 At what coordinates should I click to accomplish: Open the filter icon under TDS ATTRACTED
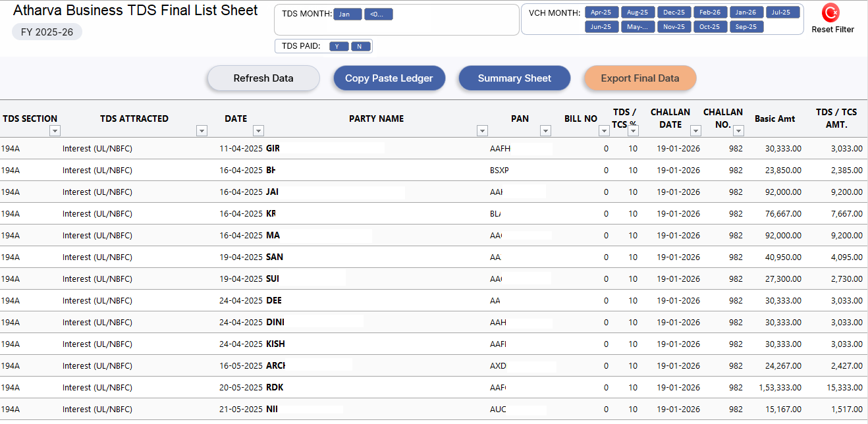point(202,130)
